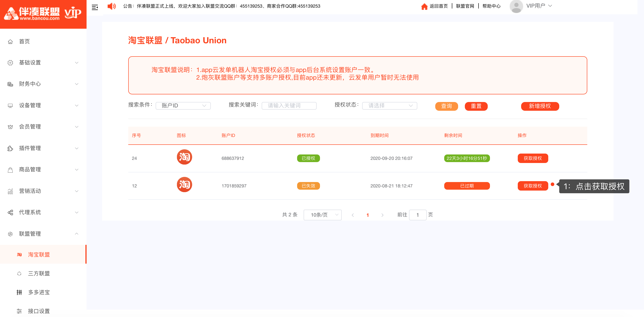This screenshot has height=317, width=644.
Task: Click the 三方联盟 circle icon
Action: click(x=19, y=274)
